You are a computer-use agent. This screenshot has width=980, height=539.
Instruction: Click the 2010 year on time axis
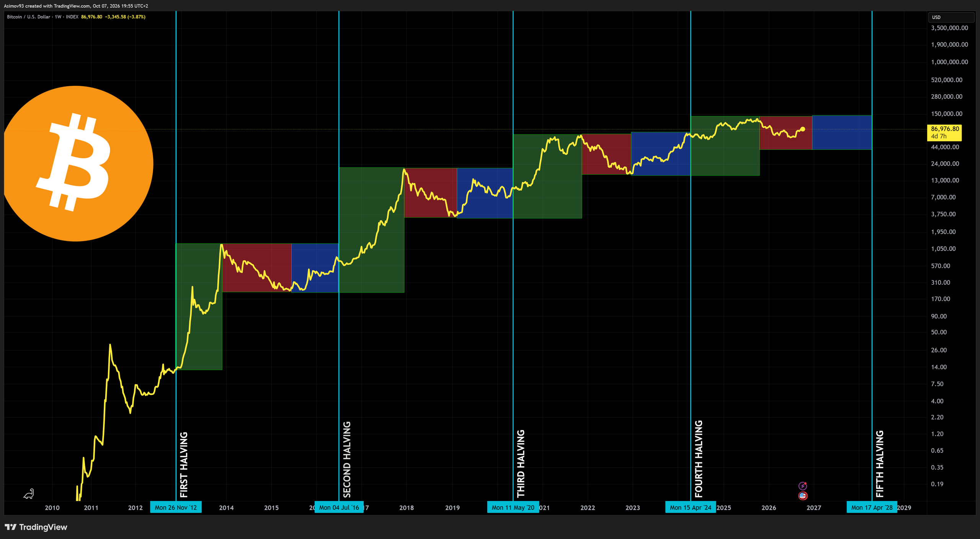tap(52, 508)
